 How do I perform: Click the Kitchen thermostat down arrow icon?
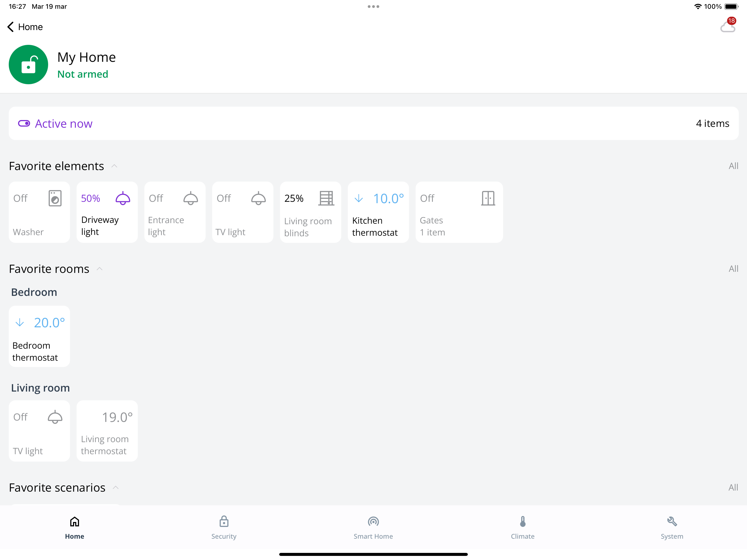coord(359,198)
